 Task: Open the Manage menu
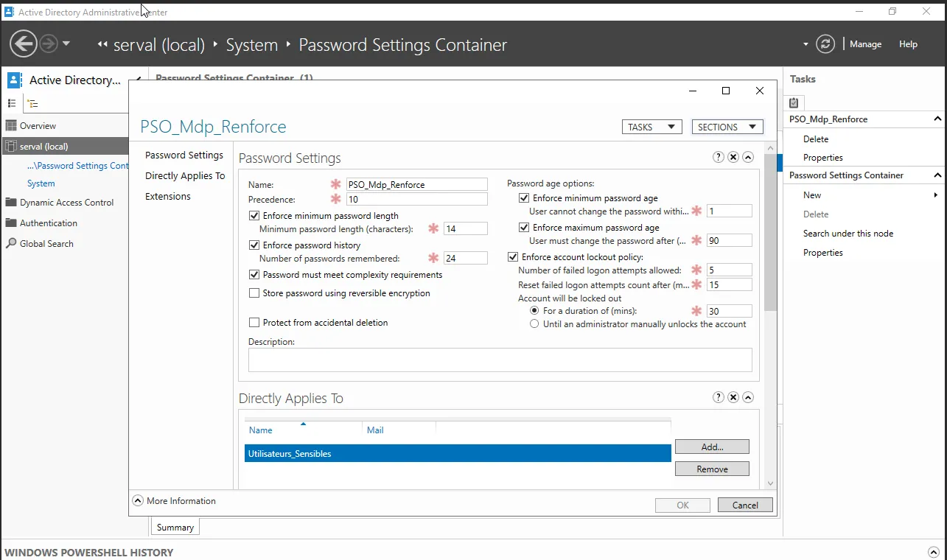click(865, 44)
